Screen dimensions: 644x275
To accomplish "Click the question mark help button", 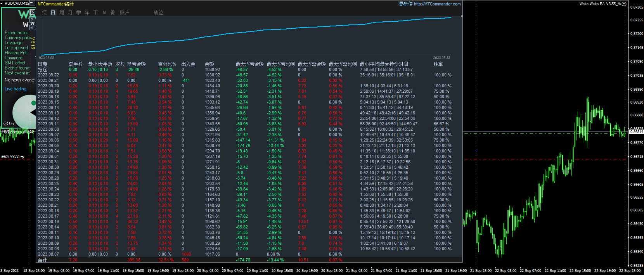I will coord(33,20).
